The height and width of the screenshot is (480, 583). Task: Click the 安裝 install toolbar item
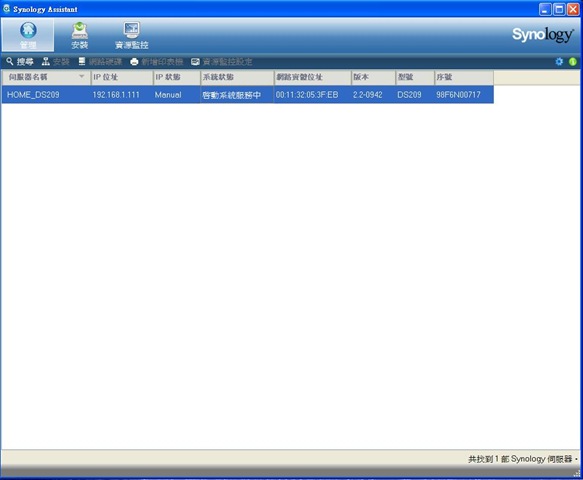(55, 62)
